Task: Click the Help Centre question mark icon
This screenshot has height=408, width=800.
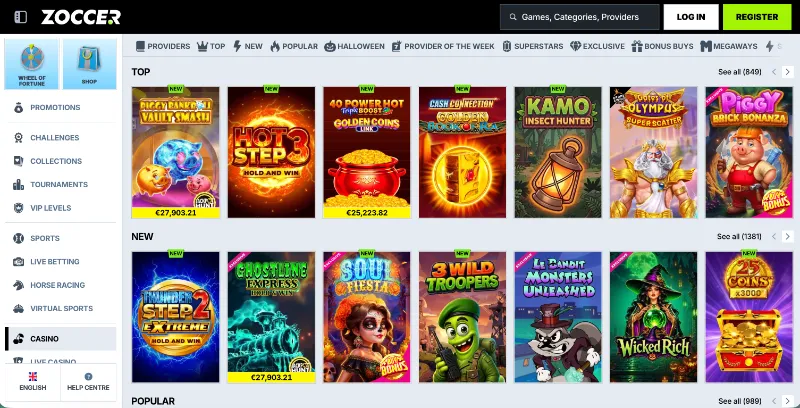Action: coord(88,377)
